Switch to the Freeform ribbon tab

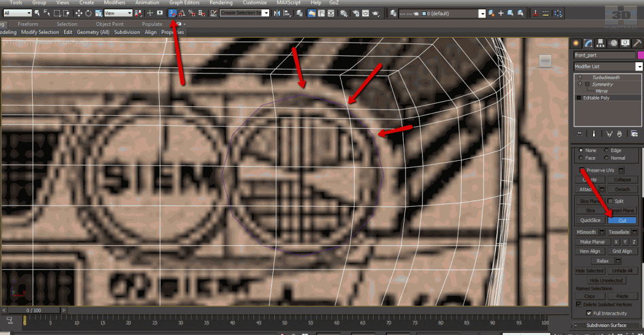28,24
